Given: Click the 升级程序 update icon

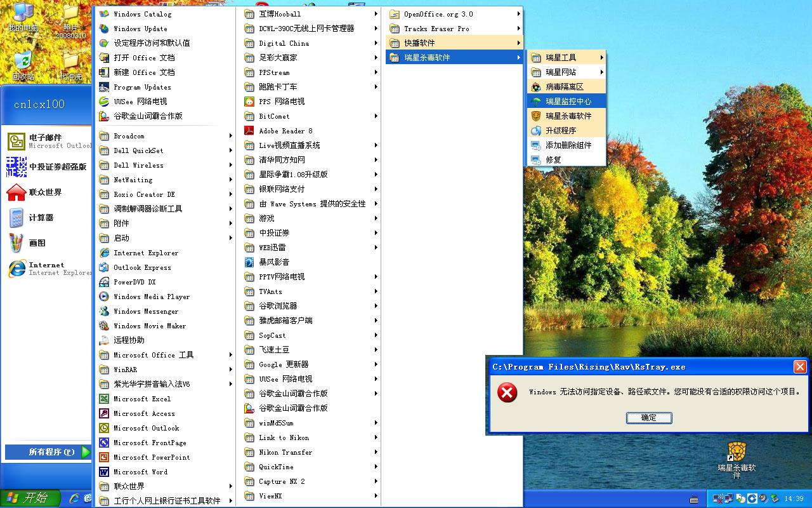Looking at the screenshot, I should click(536, 131).
